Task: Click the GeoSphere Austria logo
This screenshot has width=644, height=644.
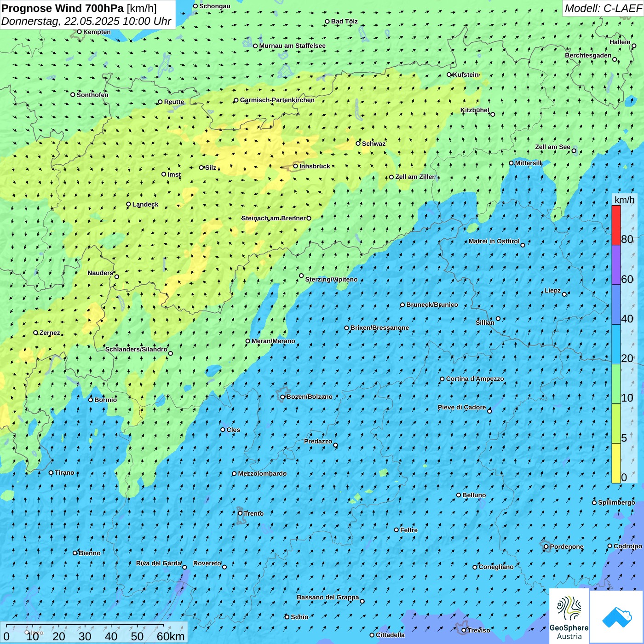Action: pos(569,616)
